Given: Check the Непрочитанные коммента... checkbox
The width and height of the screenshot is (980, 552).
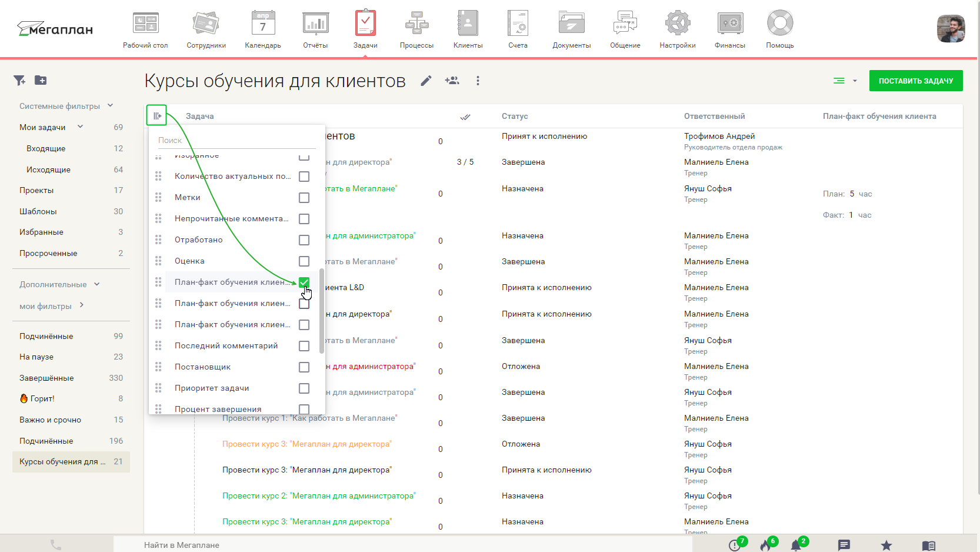Looking at the screenshot, I should tap(304, 219).
